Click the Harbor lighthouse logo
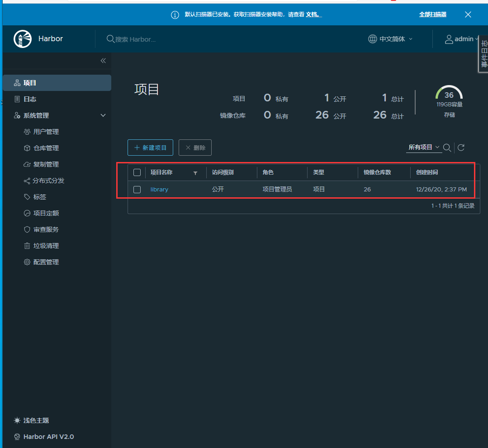 pos(23,39)
